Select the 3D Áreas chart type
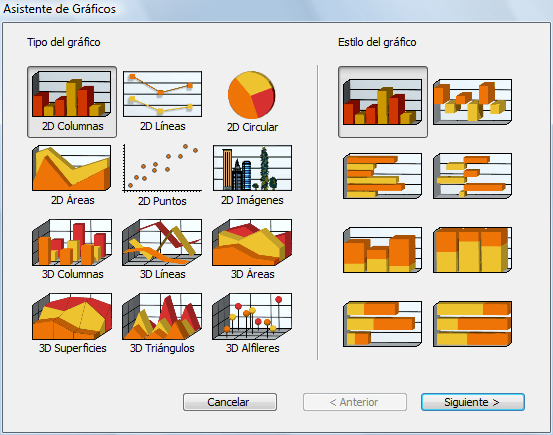The height and width of the screenshot is (435, 553). tap(252, 249)
